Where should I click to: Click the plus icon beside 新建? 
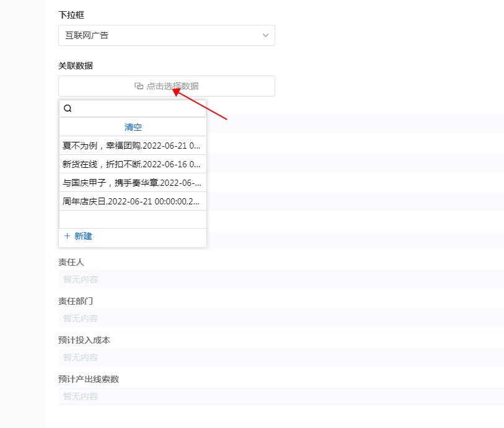67,236
